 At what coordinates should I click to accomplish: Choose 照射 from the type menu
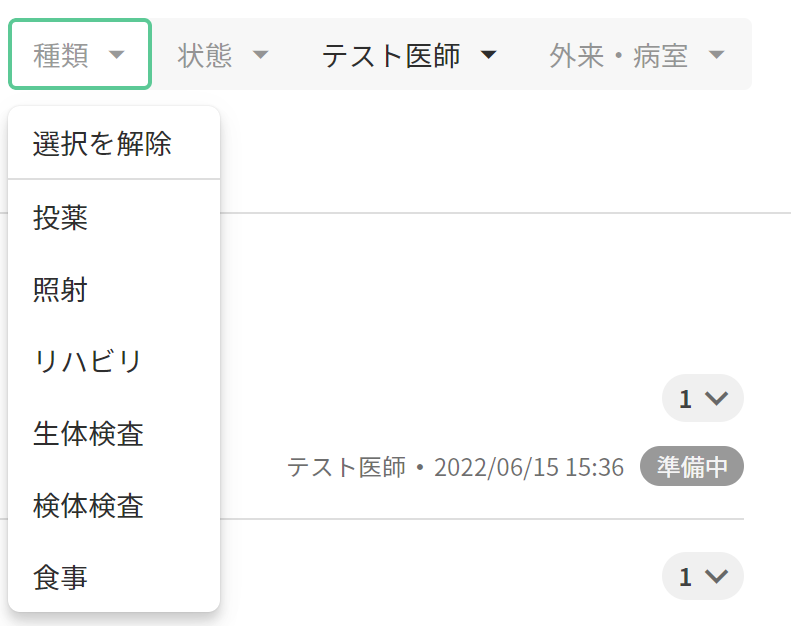(x=61, y=290)
